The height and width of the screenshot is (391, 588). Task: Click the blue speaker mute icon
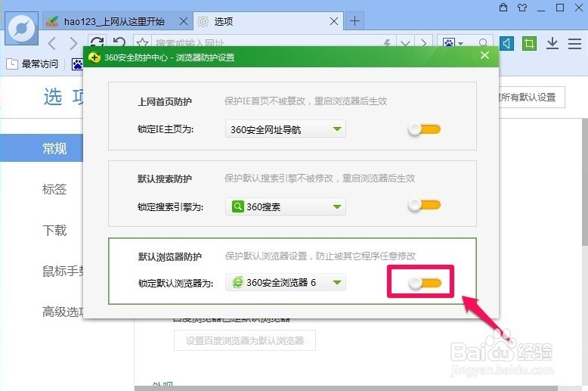506,44
